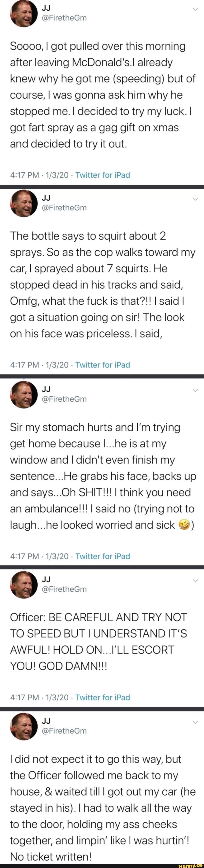The image size is (204, 868).
Task: Expand chevron menu on the "Soooo" tweet
Action: 196,9
